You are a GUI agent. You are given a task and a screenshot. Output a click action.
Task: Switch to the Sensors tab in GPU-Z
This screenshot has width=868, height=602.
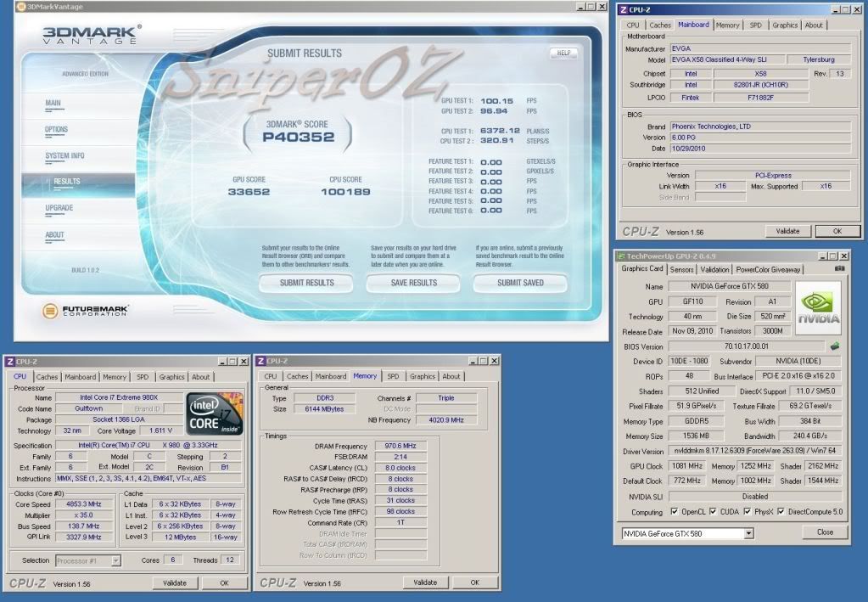click(x=681, y=269)
